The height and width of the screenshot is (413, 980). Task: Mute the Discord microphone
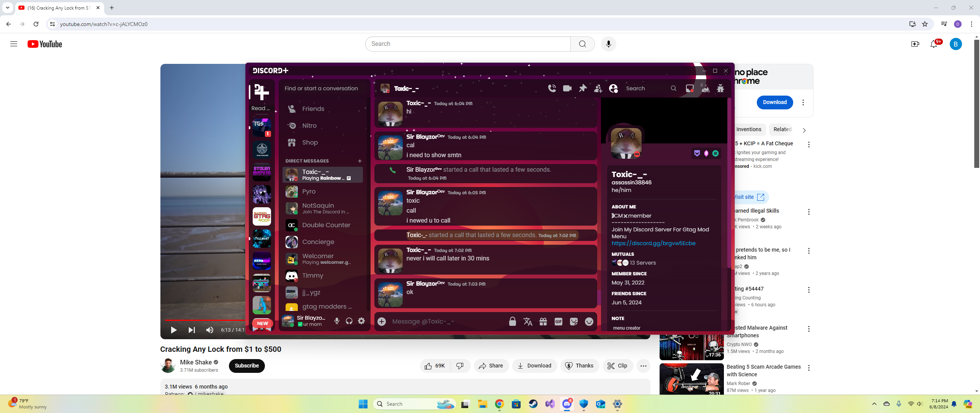336,321
